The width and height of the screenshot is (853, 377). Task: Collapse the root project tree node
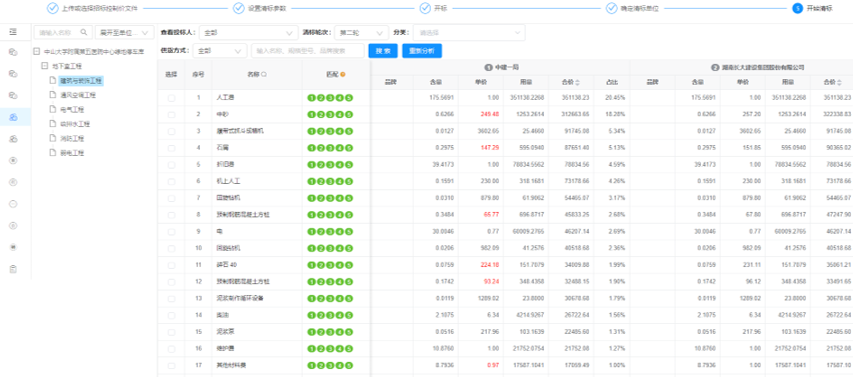click(x=36, y=52)
